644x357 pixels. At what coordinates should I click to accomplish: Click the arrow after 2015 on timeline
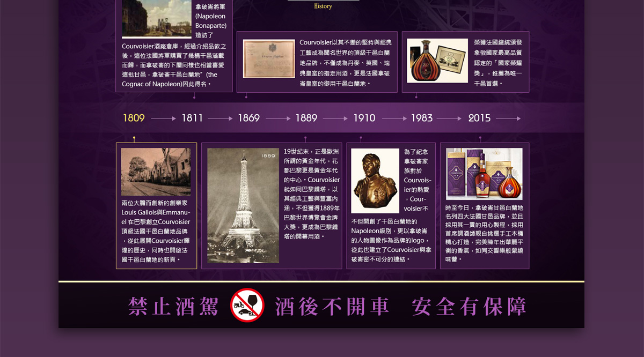(508, 118)
